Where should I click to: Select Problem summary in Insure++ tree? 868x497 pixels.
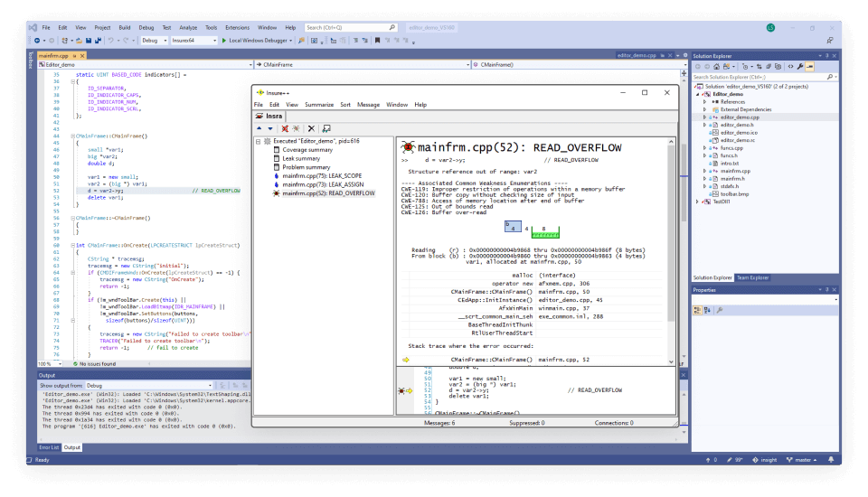(307, 167)
